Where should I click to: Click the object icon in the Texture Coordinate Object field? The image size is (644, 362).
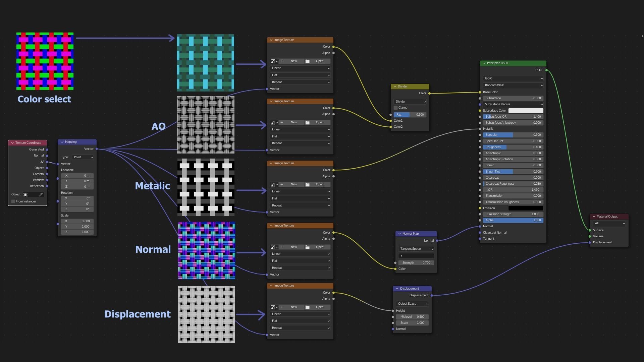point(25,195)
